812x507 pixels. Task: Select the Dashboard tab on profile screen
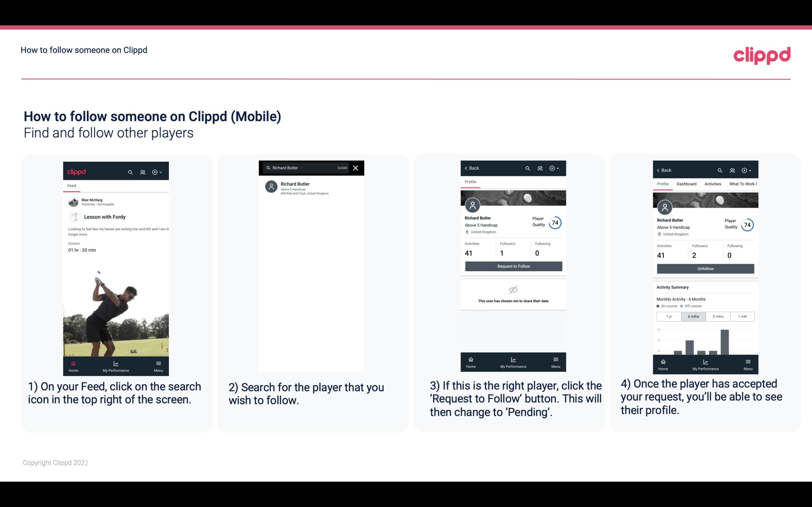click(687, 183)
